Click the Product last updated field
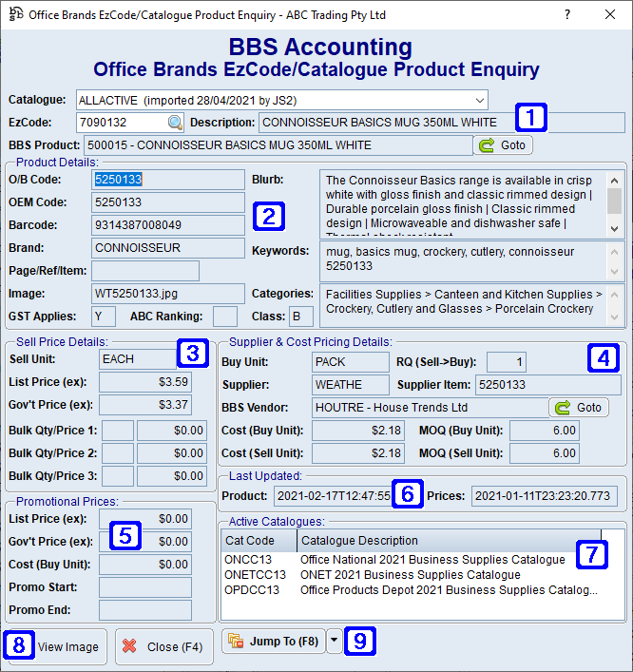Screen dimensions: 633x672 coord(334,496)
